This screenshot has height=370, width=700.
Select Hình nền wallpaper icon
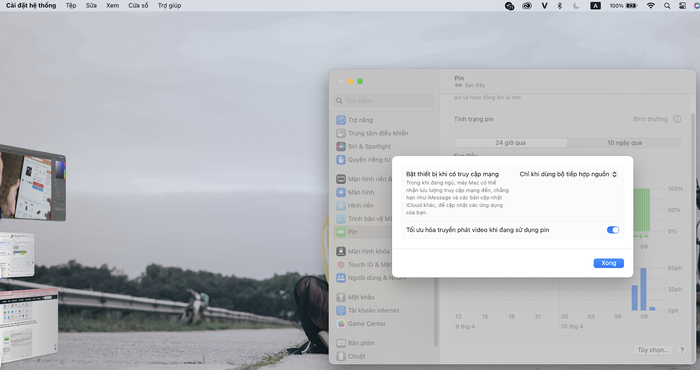pos(341,205)
